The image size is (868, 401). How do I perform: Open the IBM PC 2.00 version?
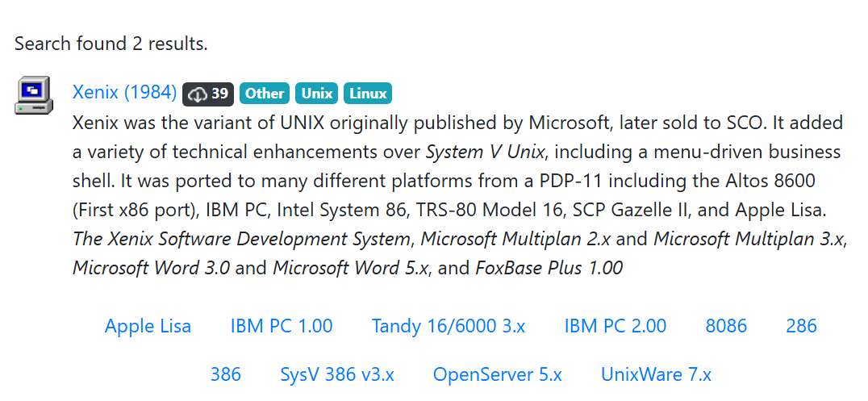click(616, 326)
